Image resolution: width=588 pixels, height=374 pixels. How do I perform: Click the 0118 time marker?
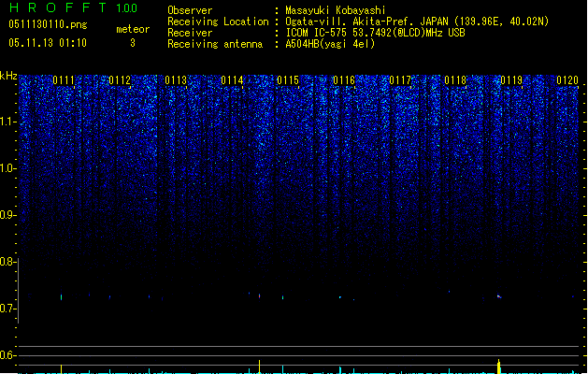pos(455,80)
